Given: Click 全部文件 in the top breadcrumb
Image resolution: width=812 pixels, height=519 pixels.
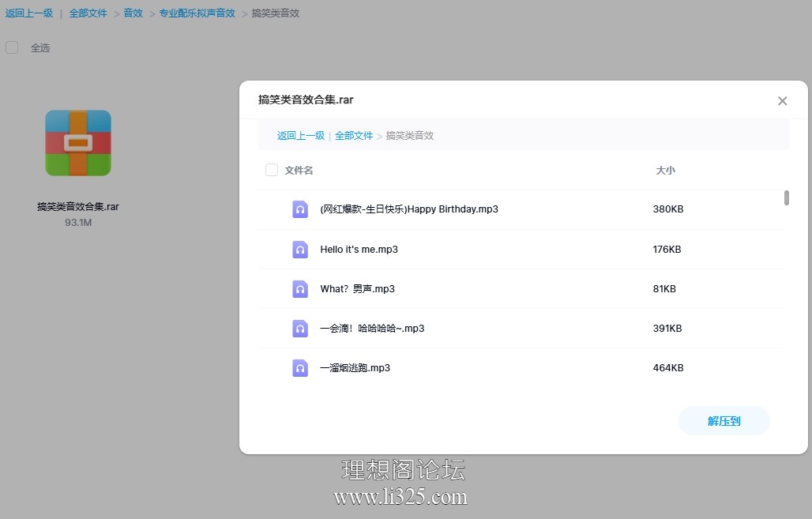Looking at the screenshot, I should (88, 13).
